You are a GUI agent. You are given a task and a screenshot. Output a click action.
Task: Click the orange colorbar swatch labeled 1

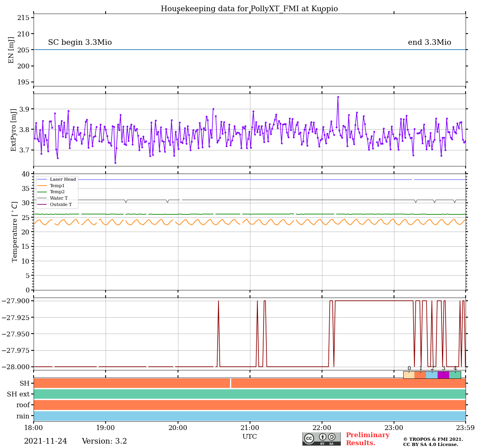(420, 375)
